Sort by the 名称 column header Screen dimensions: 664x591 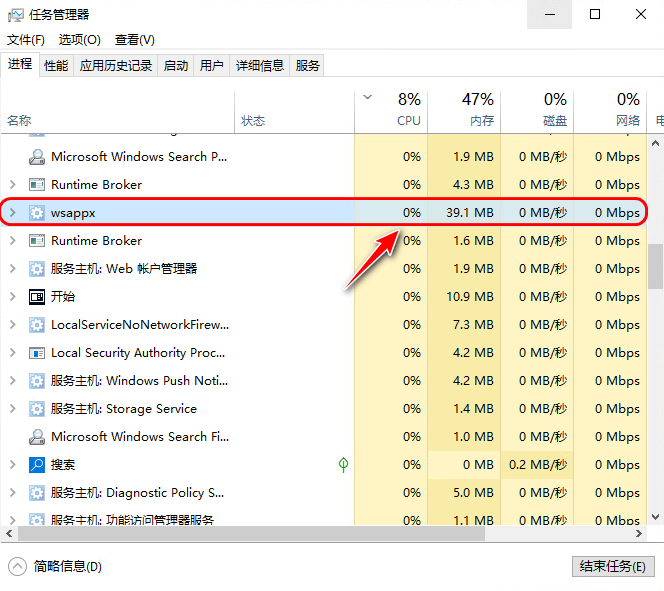point(117,111)
